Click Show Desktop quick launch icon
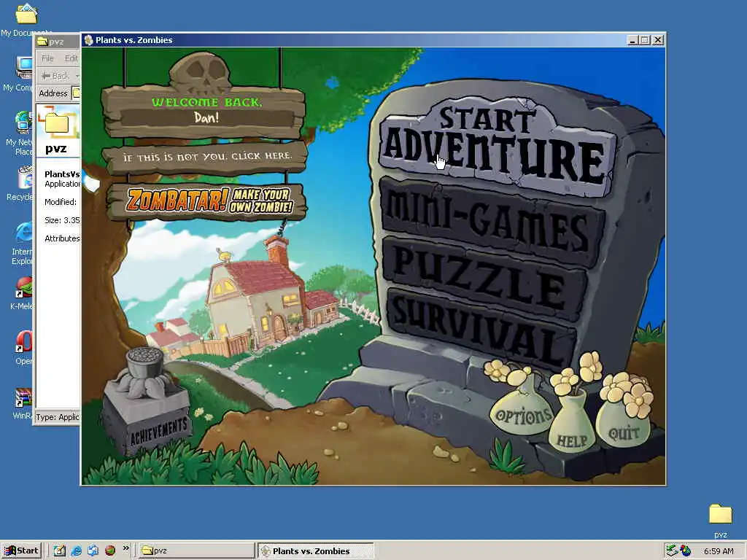 (x=60, y=551)
